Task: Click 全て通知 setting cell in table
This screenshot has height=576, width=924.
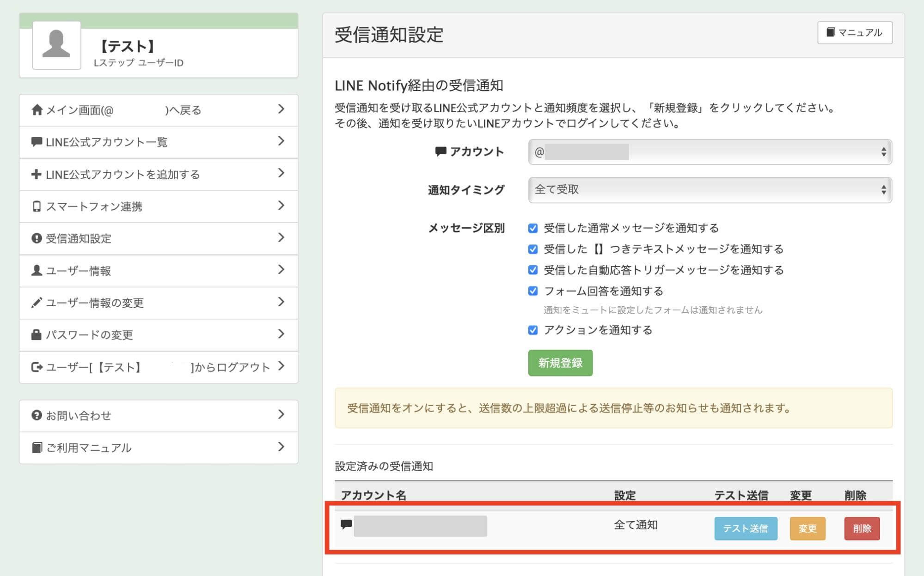Action: 636,525
